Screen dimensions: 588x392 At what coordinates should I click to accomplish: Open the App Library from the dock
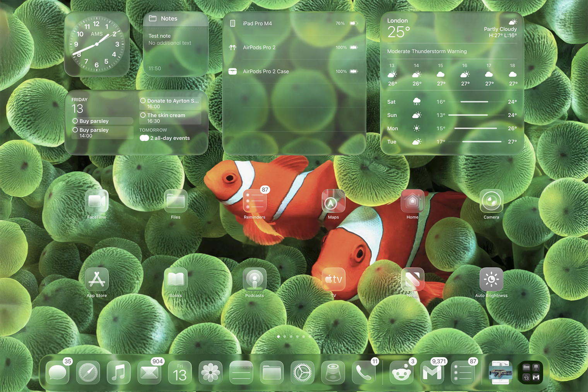(x=531, y=373)
